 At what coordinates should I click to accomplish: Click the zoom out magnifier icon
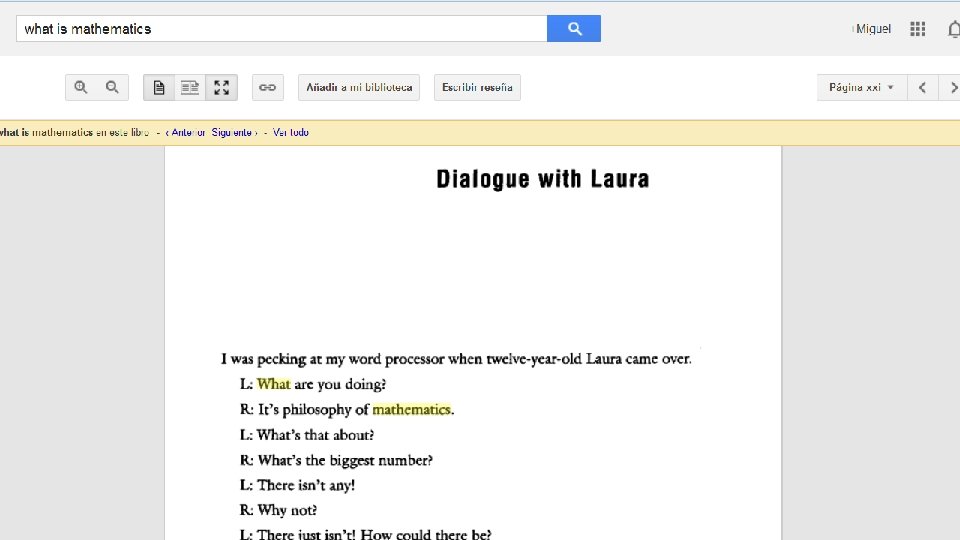pos(112,88)
